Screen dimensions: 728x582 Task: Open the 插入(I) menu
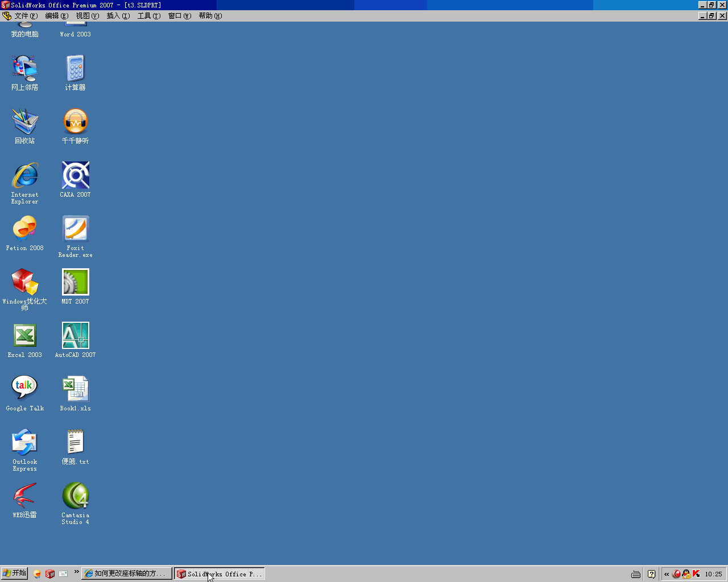pyautogui.click(x=118, y=16)
